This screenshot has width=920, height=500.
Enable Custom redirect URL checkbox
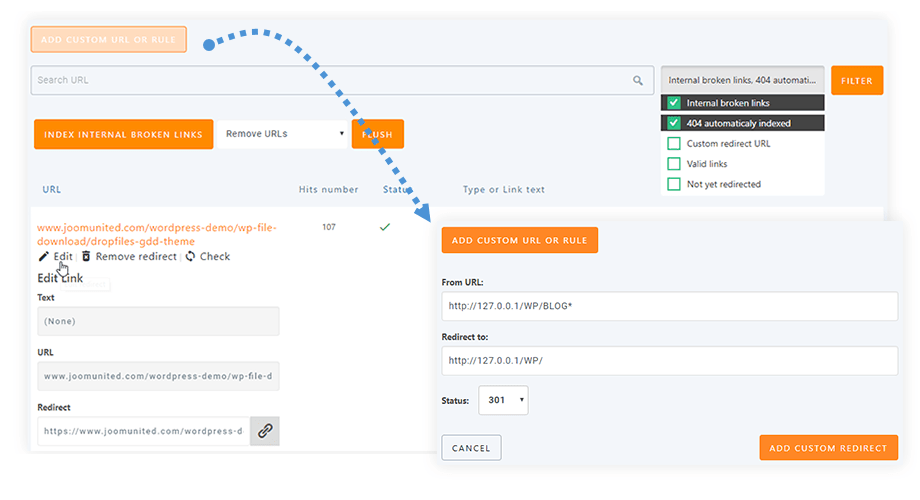tap(674, 144)
